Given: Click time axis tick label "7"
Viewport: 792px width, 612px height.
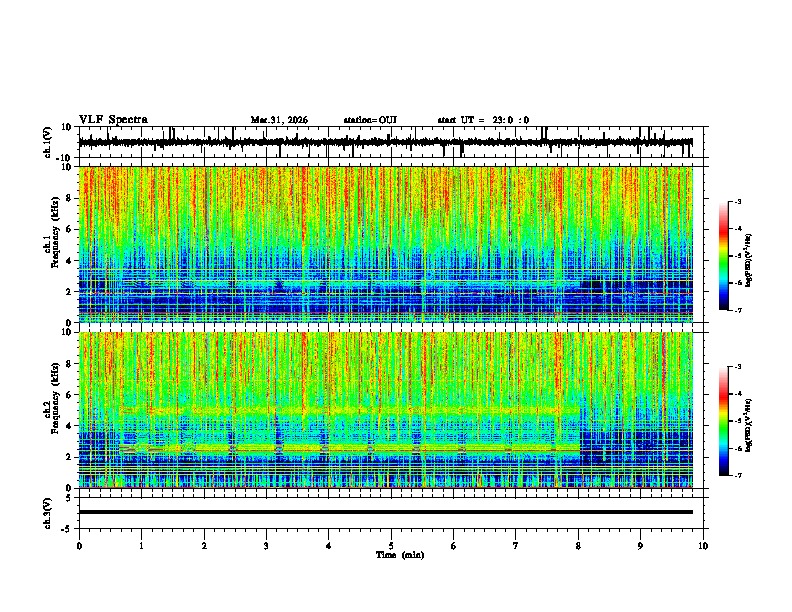Looking at the screenshot, I should point(516,546).
